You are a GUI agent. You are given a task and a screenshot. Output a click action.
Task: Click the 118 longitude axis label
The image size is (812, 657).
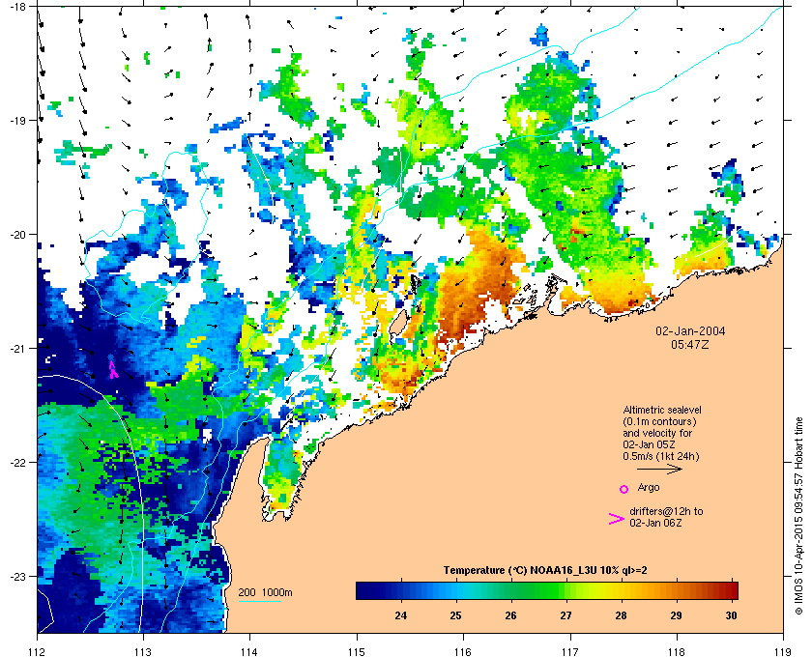[677, 651]
